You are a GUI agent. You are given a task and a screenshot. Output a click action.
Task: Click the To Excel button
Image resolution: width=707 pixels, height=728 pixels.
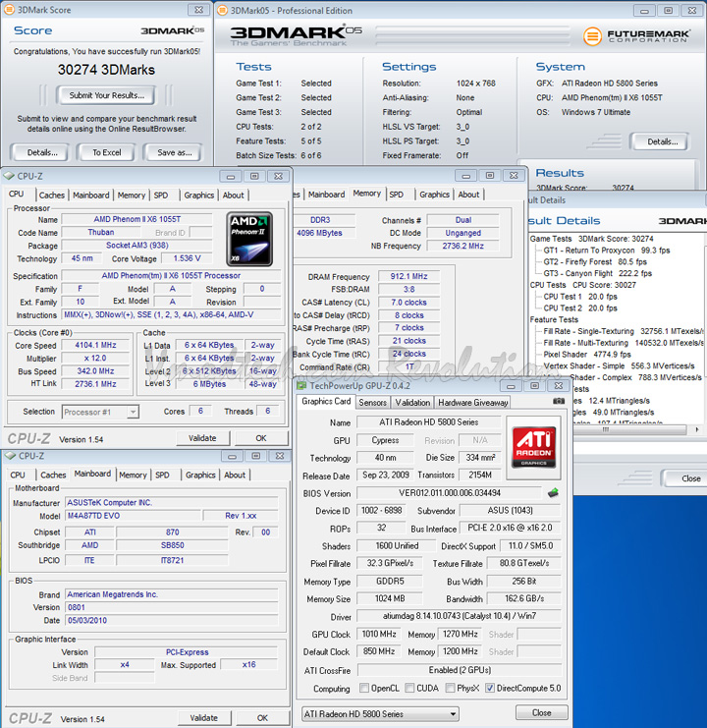click(x=107, y=152)
